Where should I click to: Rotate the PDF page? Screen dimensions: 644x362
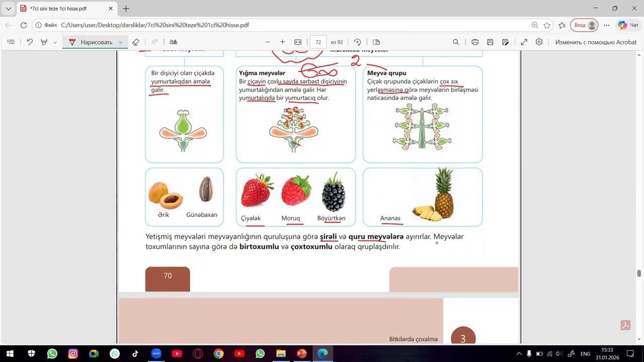click(357, 42)
